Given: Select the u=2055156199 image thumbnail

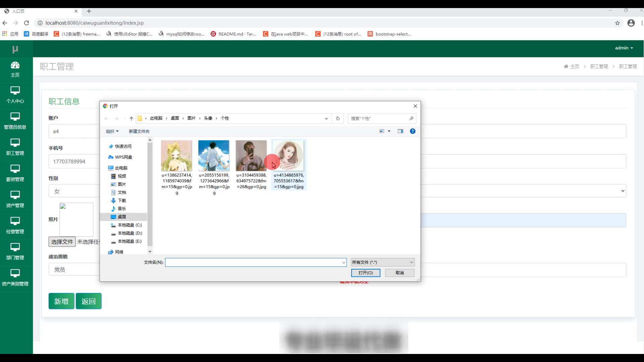Looking at the screenshot, I should (x=214, y=156).
